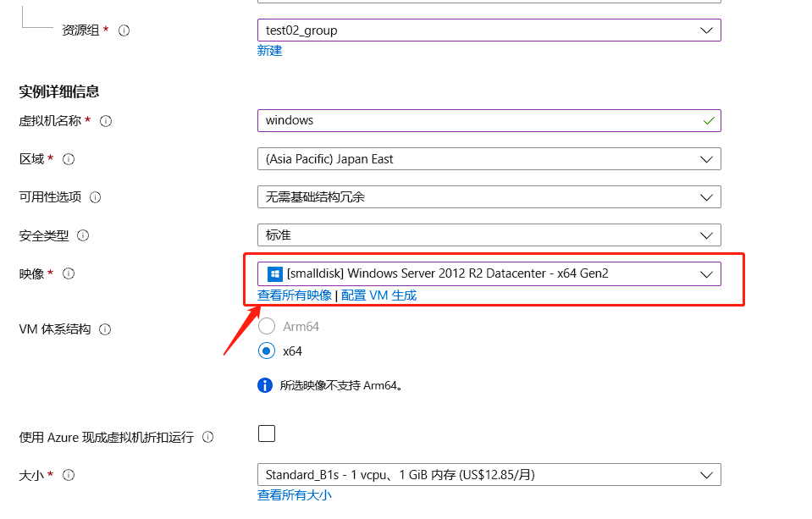Click the 所选映像不支持 Arm64 notice text
The image size is (812, 519).
(341, 385)
